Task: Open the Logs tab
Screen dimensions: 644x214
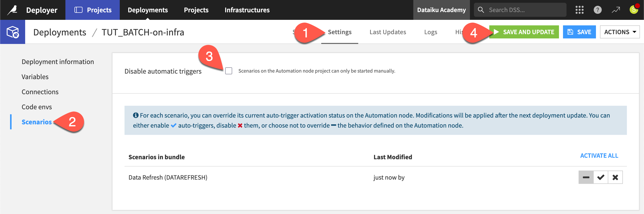Action: coord(430,32)
